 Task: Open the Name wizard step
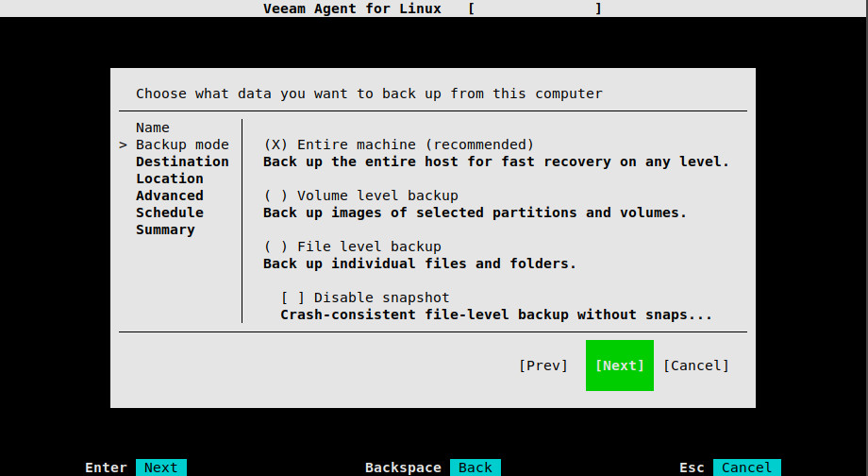coord(153,128)
